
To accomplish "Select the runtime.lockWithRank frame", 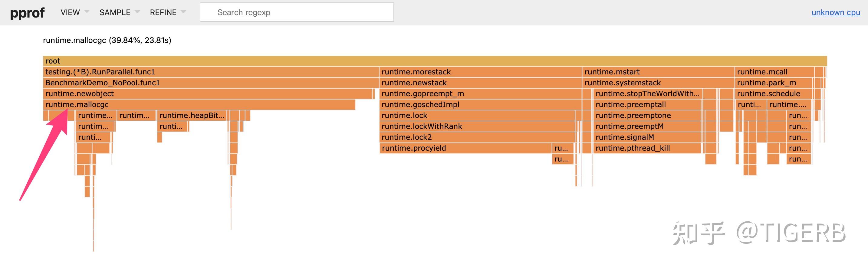I will tap(477, 126).
